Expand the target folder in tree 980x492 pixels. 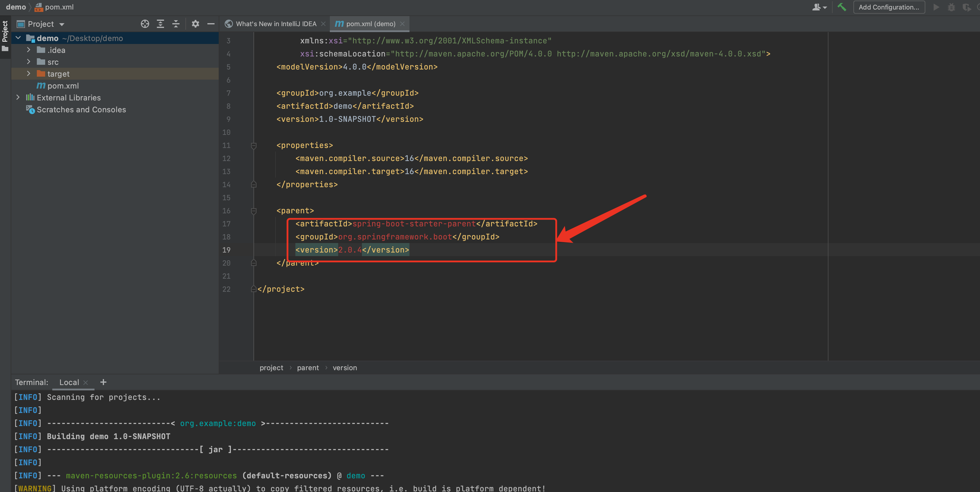[x=29, y=74]
